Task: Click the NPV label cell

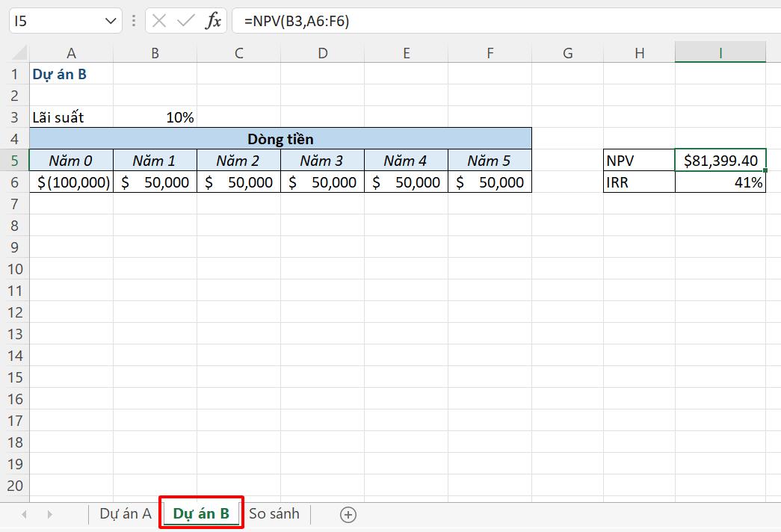Action: point(639,161)
